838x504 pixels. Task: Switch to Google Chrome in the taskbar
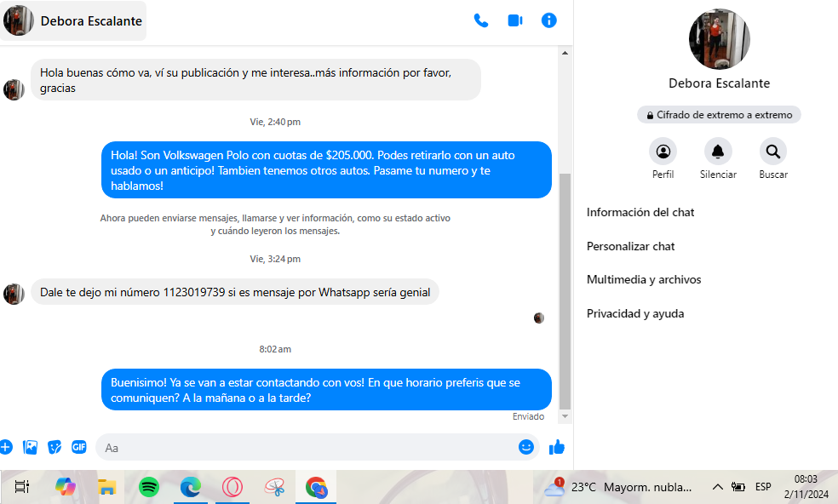coord(316,487)
